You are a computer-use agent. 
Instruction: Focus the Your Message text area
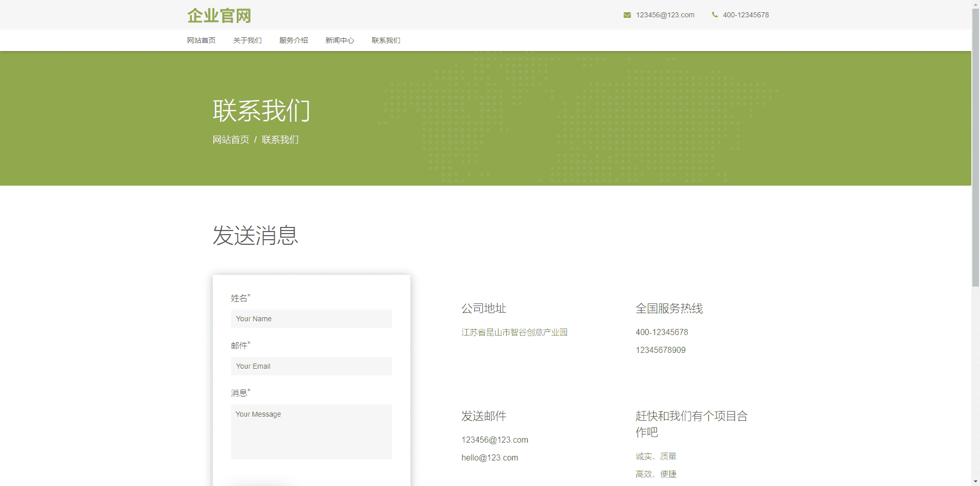coord(311,432)
